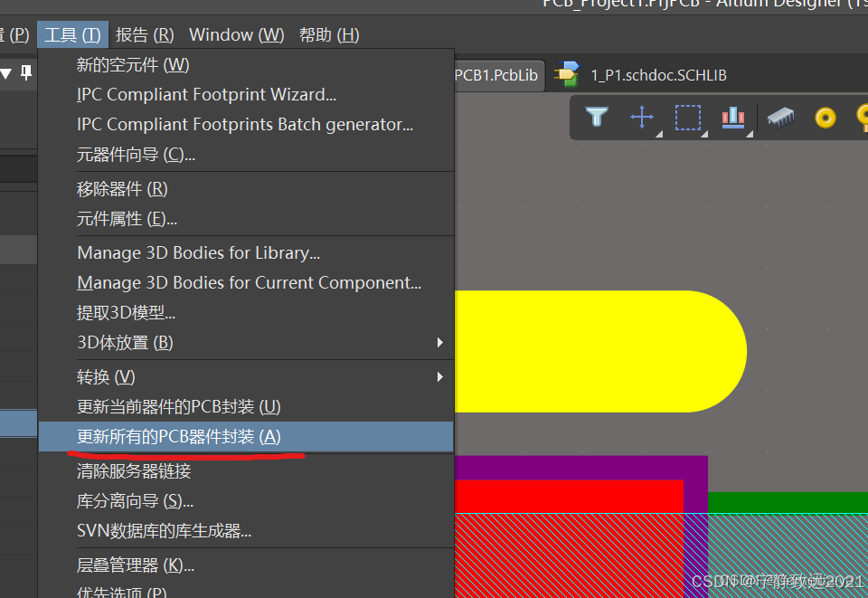Open the 报告 (R) menu

click(145, 35)
